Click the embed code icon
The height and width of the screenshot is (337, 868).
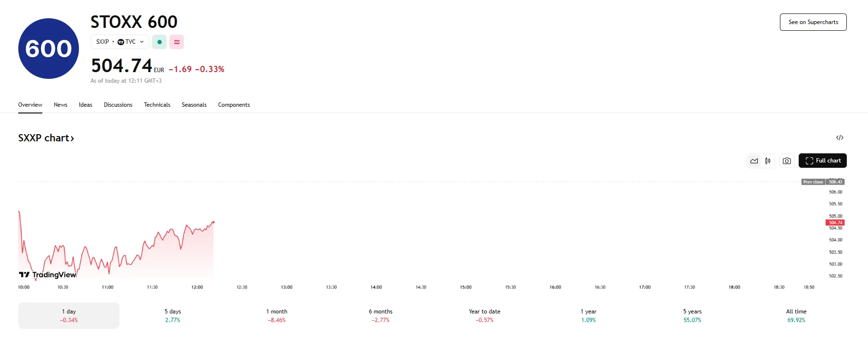tap(840, 137)
